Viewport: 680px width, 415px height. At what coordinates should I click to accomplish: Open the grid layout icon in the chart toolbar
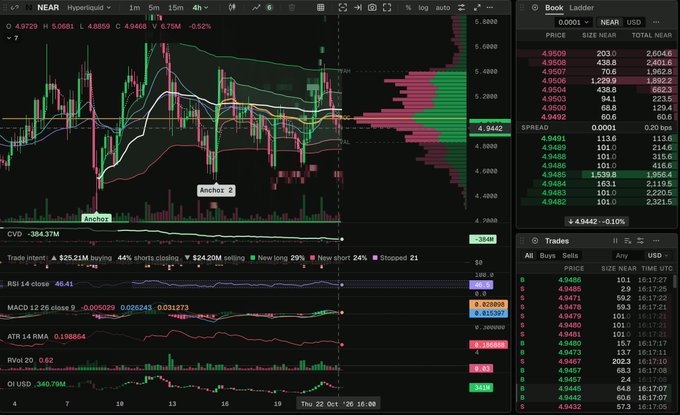[320, 7]
